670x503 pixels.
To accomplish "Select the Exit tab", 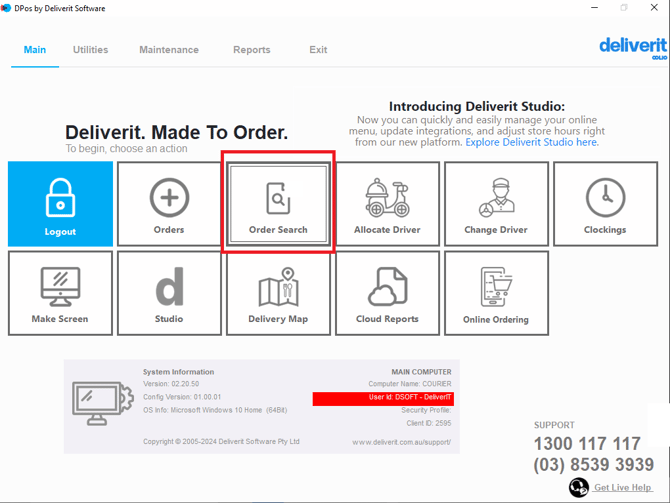I will 318,50.
